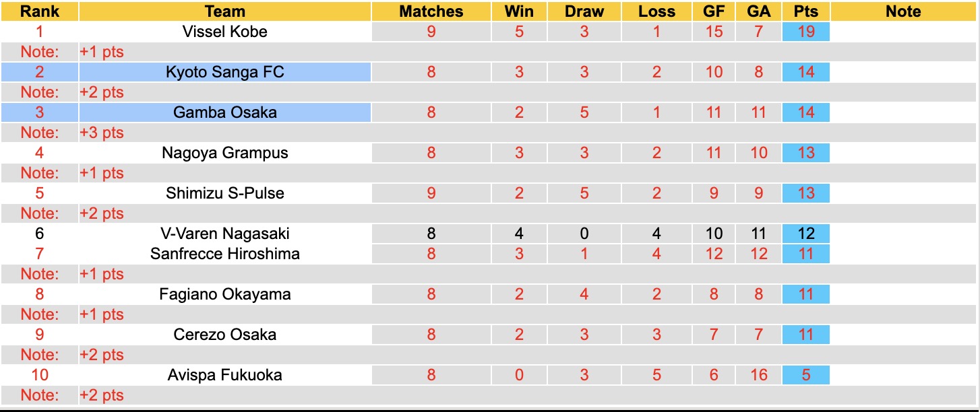Click on Shimizu S-Pulse
This screenshot has height=412, width=980.
[x=224, y=193]
